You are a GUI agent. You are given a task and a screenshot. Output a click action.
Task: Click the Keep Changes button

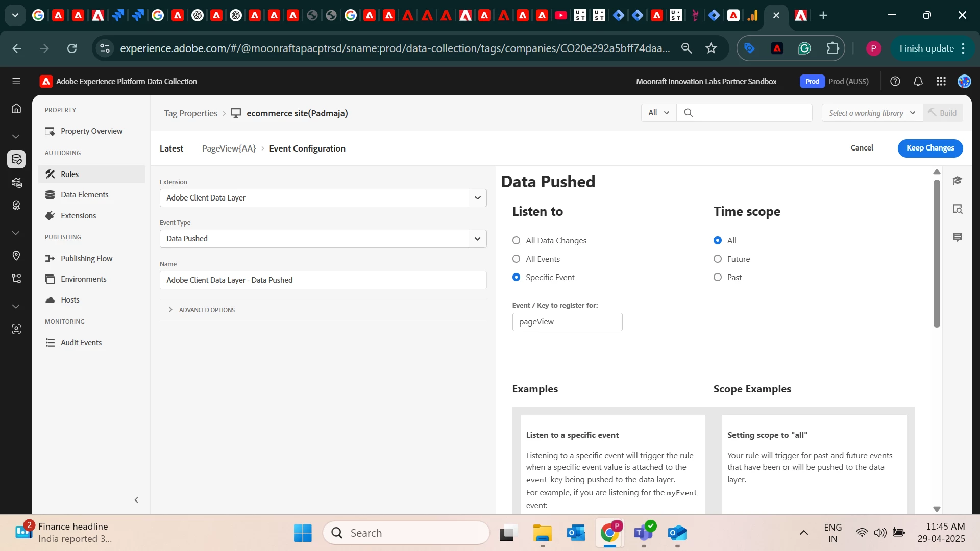pyautogui.click(x=929, y=148)
